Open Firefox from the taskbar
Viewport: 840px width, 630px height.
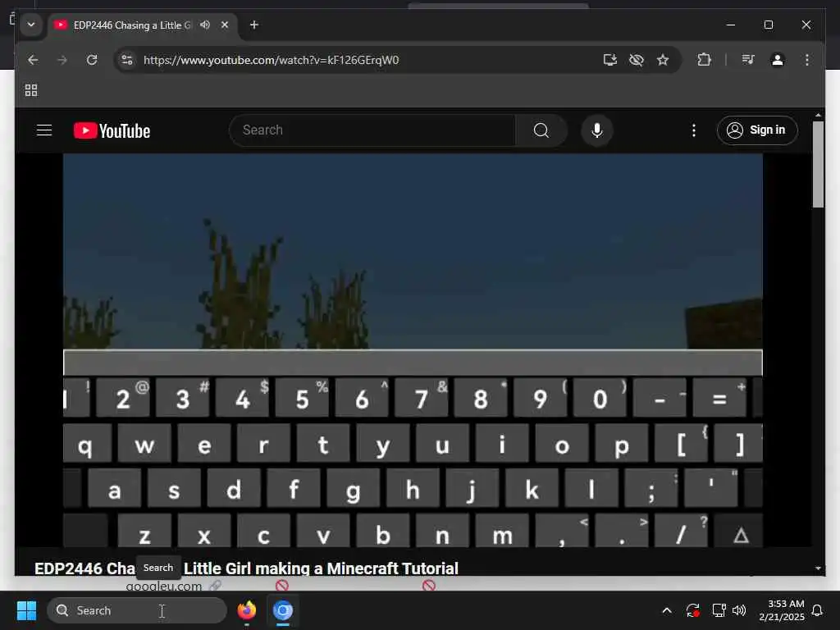tap(247, 610)
